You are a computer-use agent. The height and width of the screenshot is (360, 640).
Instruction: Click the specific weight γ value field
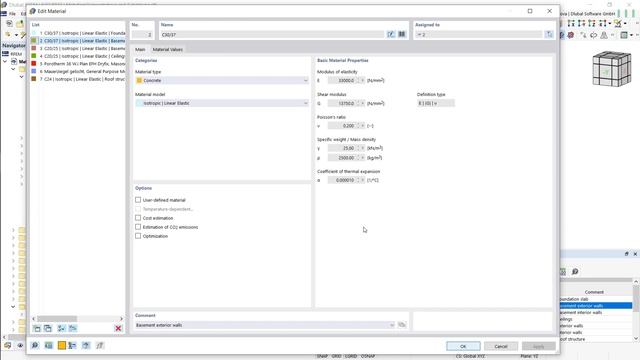(342, 148)
